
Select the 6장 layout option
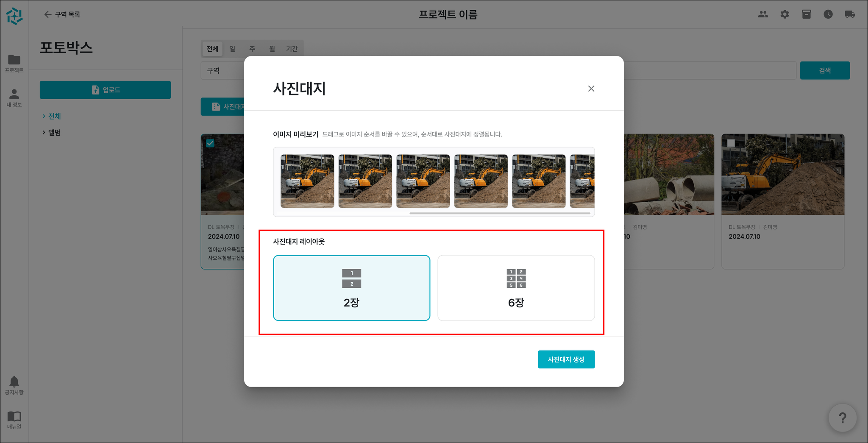516,288
